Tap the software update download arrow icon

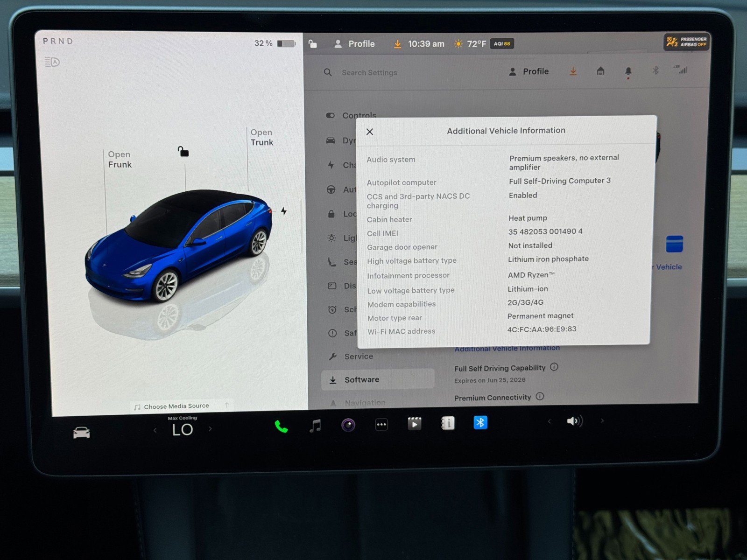click(x=573, y=71)
